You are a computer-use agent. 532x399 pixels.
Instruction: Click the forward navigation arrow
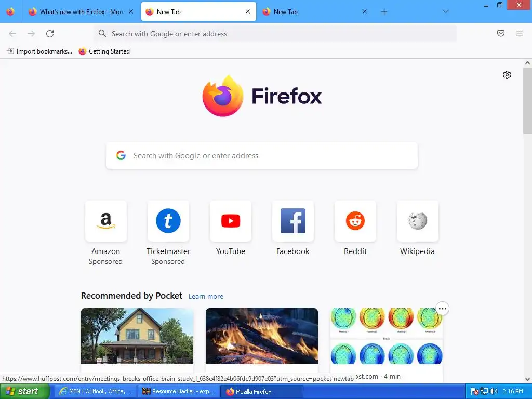(31, 34)
